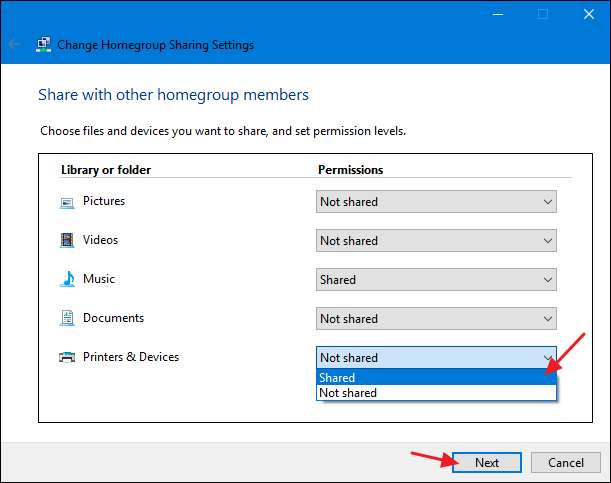Click the Music note icon

[67, 280]
